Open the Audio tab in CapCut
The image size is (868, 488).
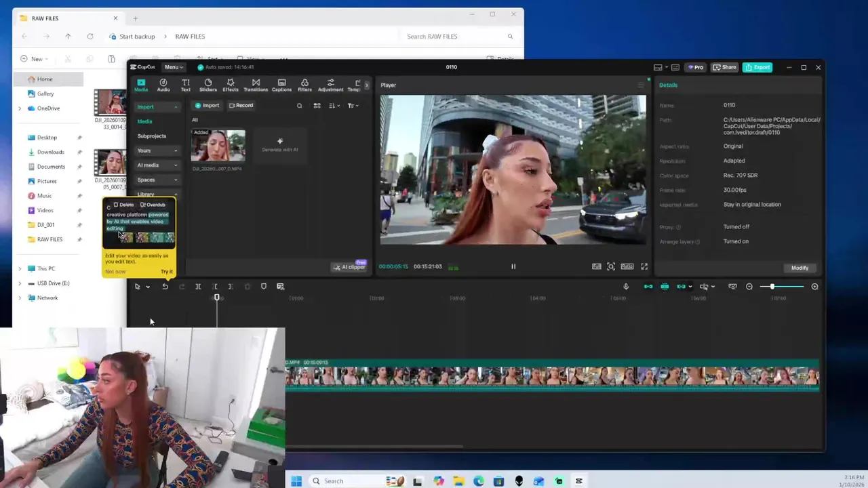click(163, 85)
